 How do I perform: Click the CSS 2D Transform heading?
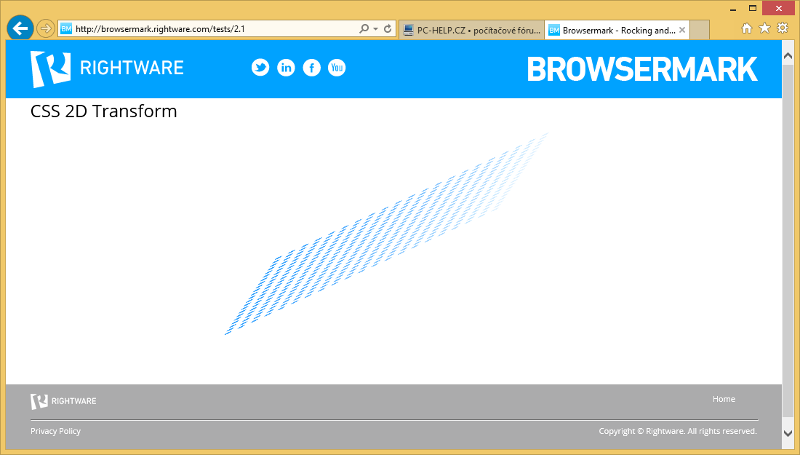(104, 111)
